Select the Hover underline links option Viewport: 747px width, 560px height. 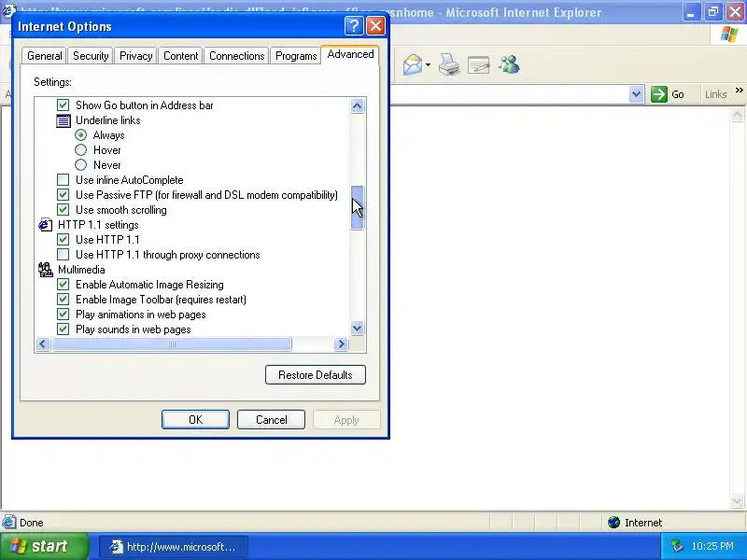(x=80, y=150)
